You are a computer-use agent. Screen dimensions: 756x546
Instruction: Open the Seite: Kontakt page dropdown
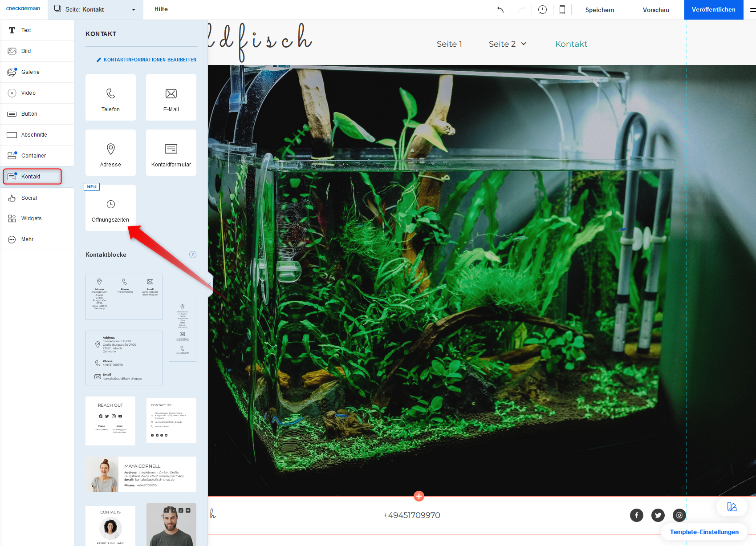tap(95, 9)
